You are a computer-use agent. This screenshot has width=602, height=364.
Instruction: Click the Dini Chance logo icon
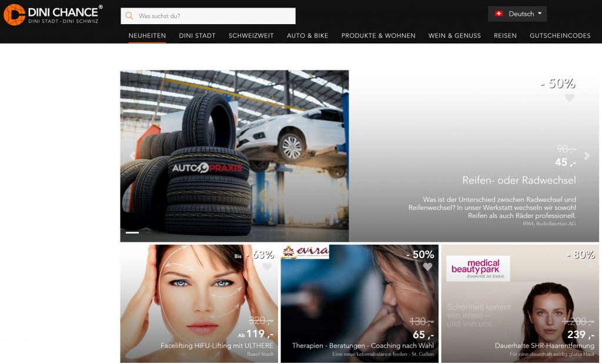14,15
